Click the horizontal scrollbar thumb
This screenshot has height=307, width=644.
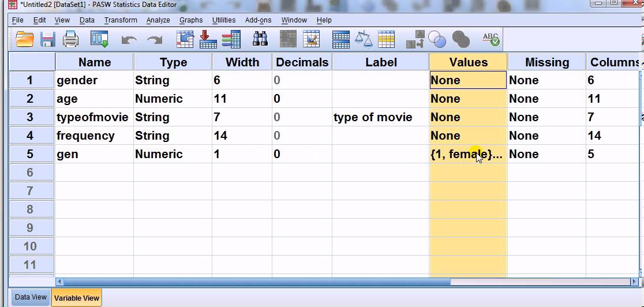click(257, 282)
